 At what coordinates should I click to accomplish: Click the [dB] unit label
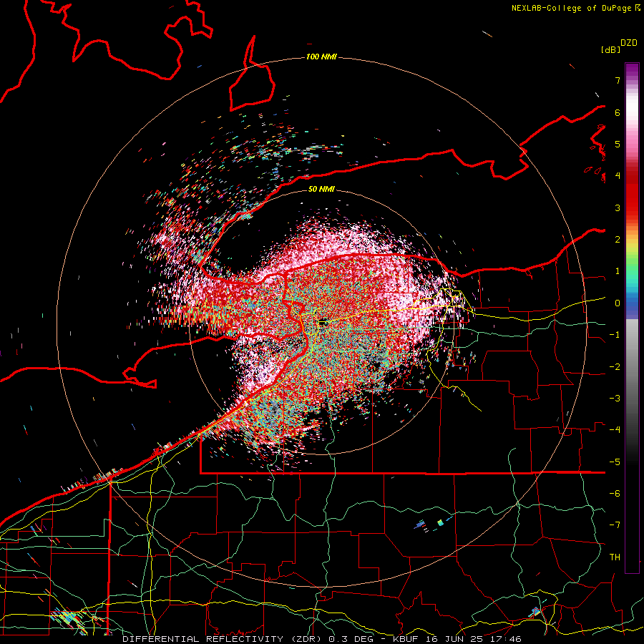[611, 49]
